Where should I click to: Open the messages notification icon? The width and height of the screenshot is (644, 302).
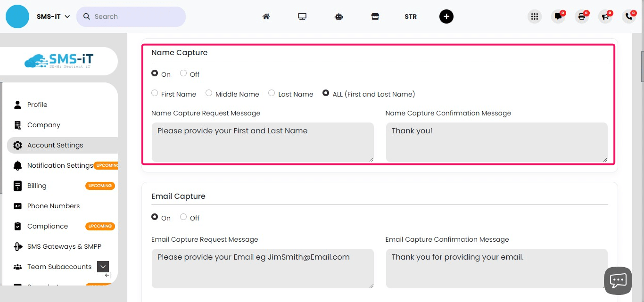[x=558, y=16]
